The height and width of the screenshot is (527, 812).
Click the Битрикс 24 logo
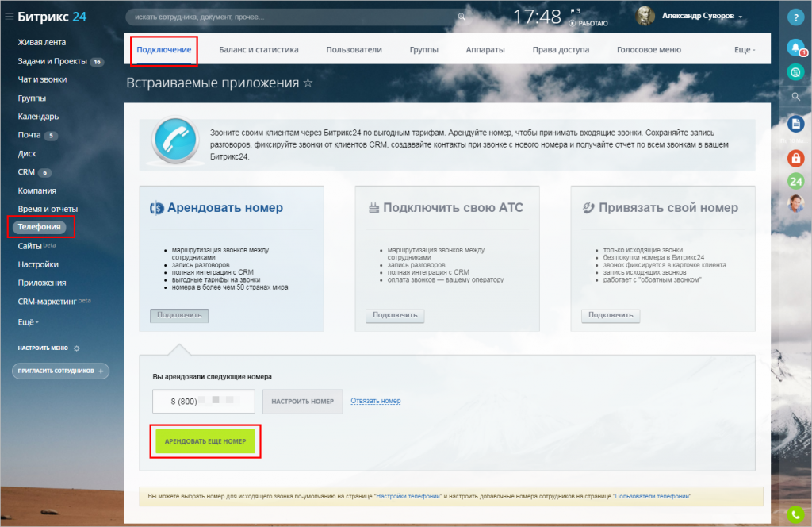[x=52, y=17]
